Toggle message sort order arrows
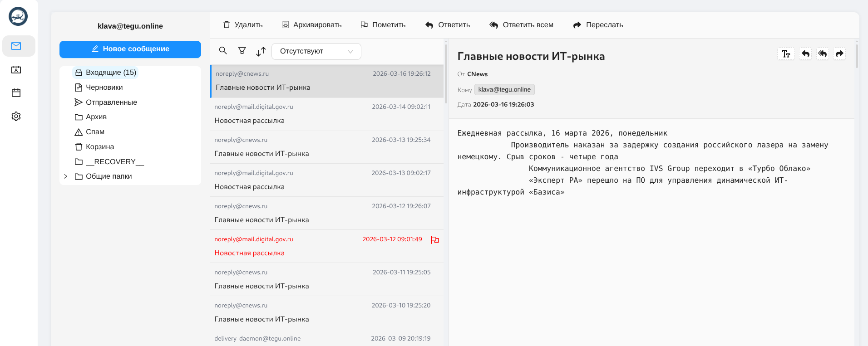The height and width of the screenshot is (346, 868). (261, 52)
